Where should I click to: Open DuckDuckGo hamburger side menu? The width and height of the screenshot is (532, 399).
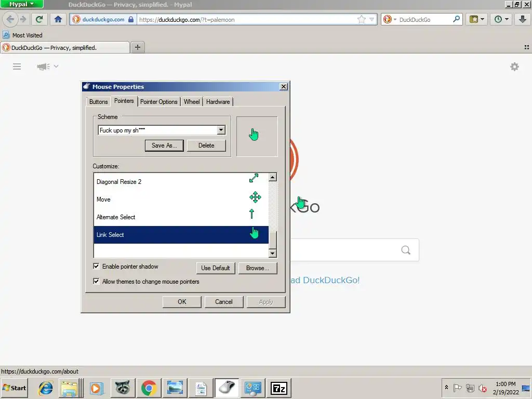tap(17, 66)
